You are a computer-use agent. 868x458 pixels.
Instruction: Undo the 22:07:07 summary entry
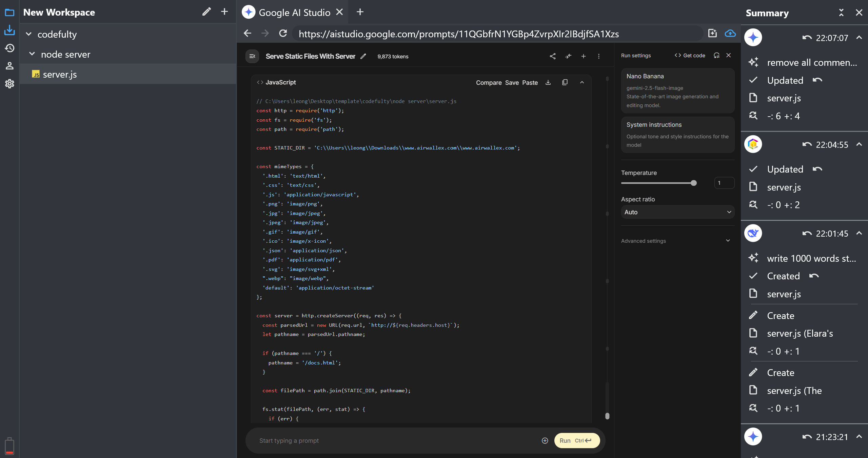807,38
